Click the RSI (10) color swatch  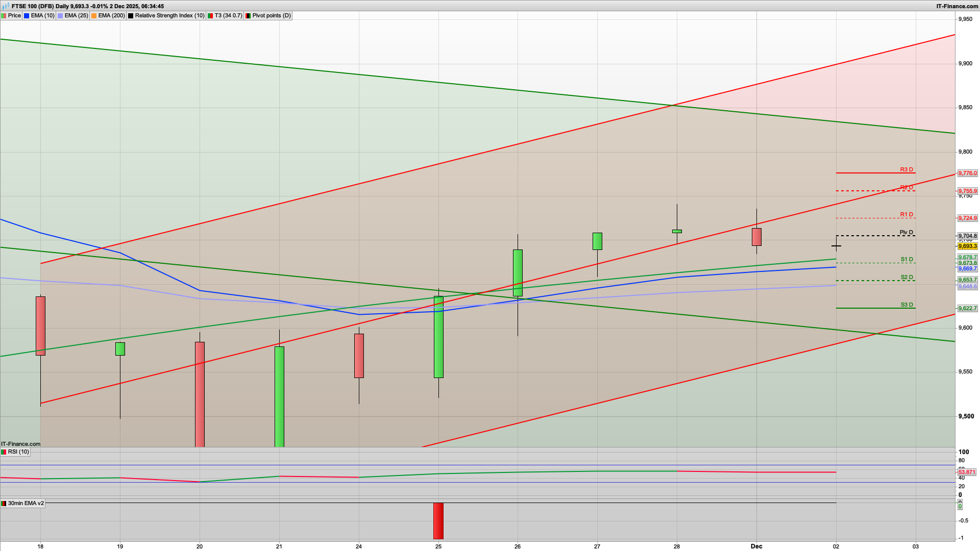pyautogui.click(x=4, y=452)
